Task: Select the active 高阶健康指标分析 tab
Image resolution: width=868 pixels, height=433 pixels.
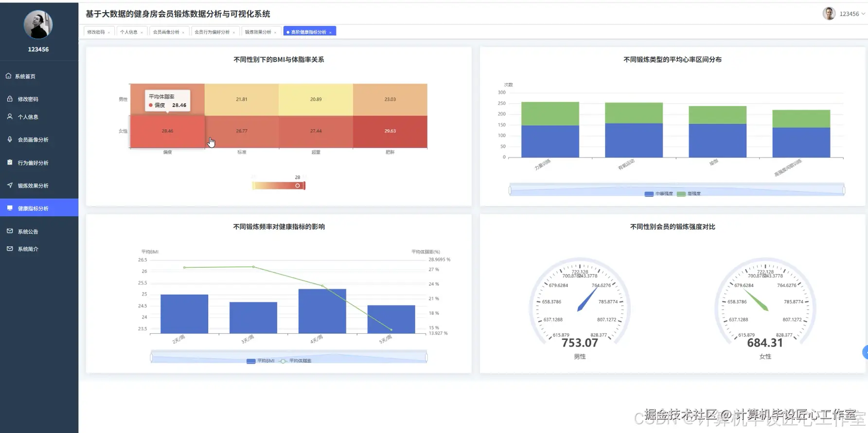Action: tap(309, 32)
